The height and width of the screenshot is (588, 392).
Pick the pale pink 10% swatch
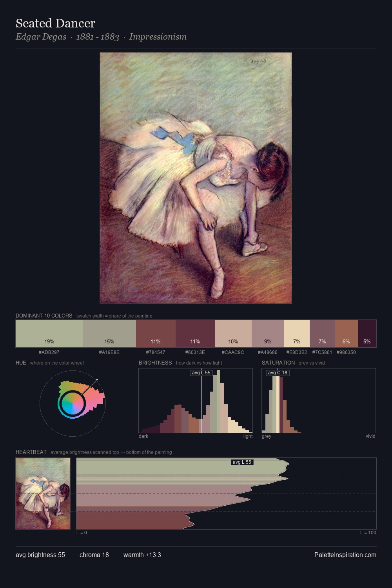(x=233, y=334)
